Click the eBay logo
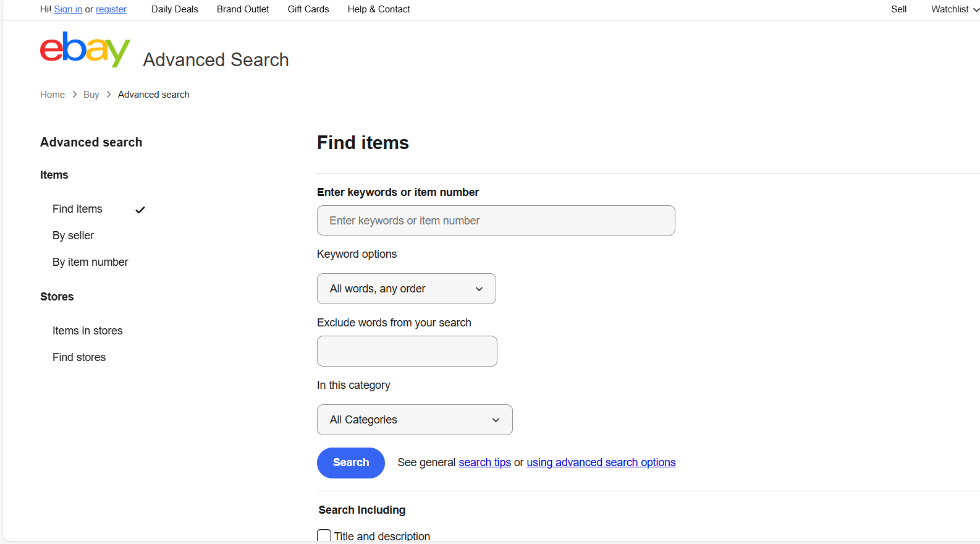 (85, 49)
